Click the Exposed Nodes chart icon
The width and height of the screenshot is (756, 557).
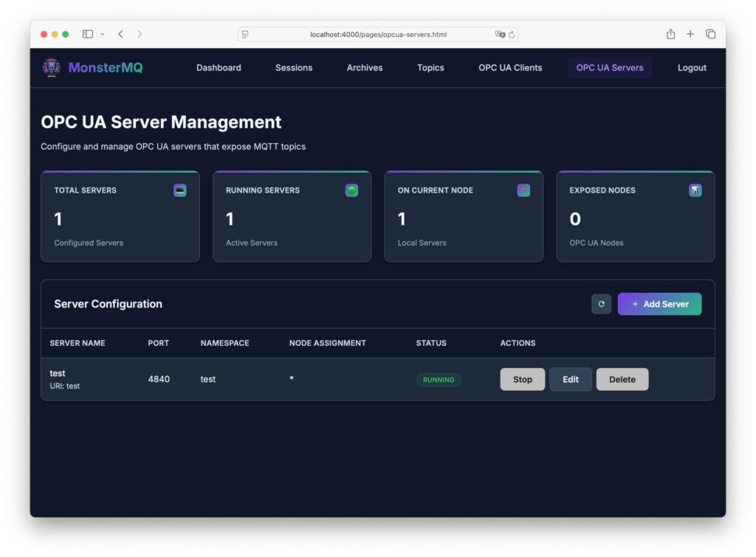tap(695, 190)
